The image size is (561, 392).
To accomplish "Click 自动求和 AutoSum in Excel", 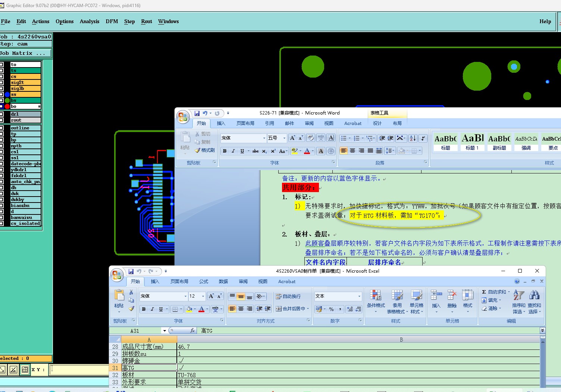I will (x=496, y=292).
